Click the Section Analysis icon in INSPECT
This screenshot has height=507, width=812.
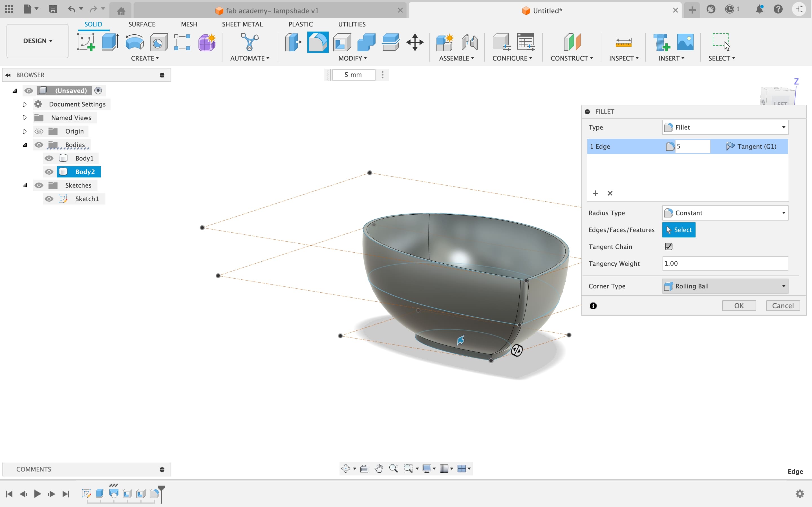click(x=623, y=58)
